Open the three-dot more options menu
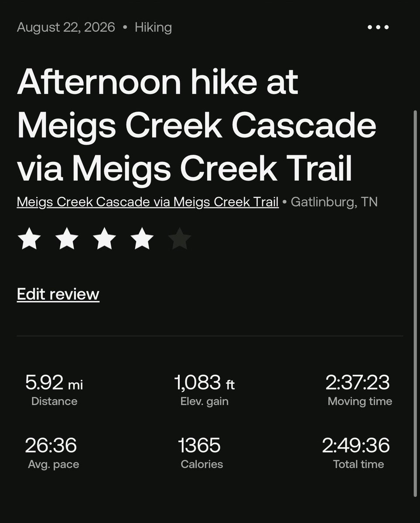 (x=378, y=27)
